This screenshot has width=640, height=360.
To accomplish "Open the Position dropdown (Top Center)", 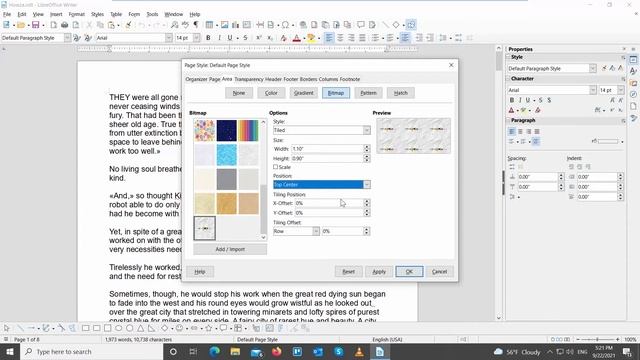I will coord(322,184).
